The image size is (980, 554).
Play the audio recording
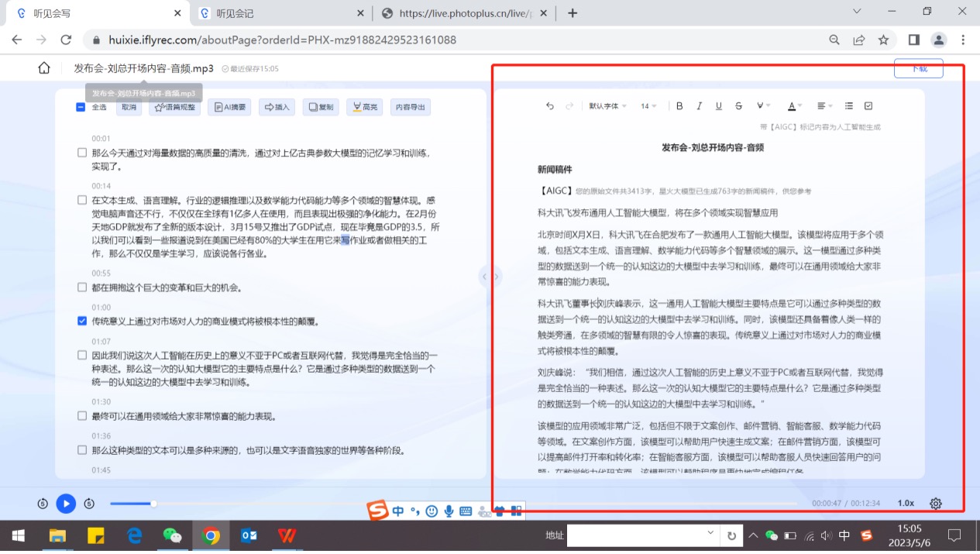click(66, 504)
